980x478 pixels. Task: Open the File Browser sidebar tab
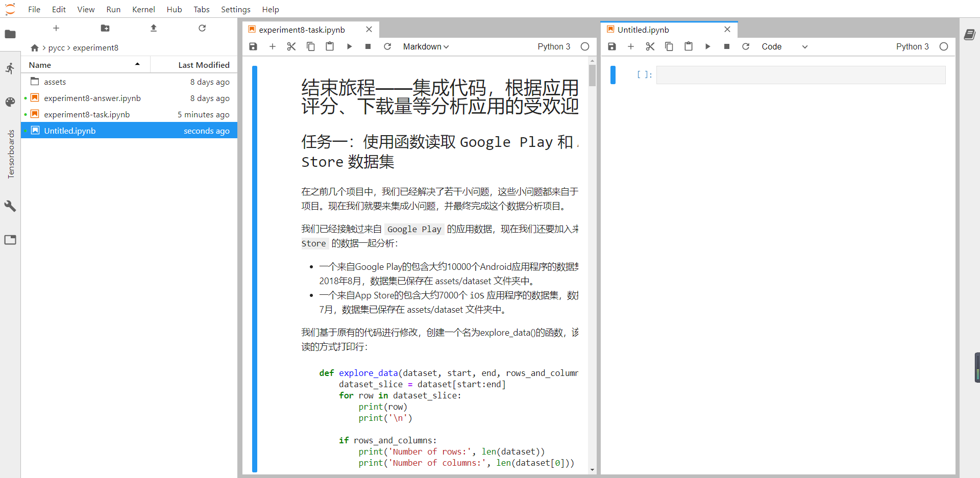click(10, 34)
